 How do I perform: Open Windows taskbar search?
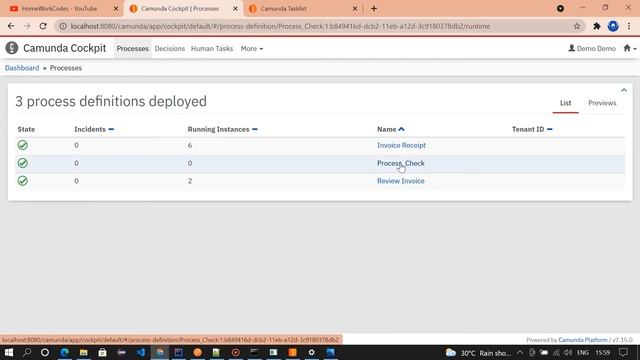point(27,352)
